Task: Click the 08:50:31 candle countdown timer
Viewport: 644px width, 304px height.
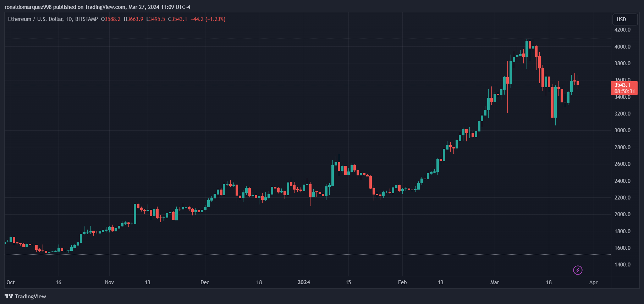Action: (624, 91)
